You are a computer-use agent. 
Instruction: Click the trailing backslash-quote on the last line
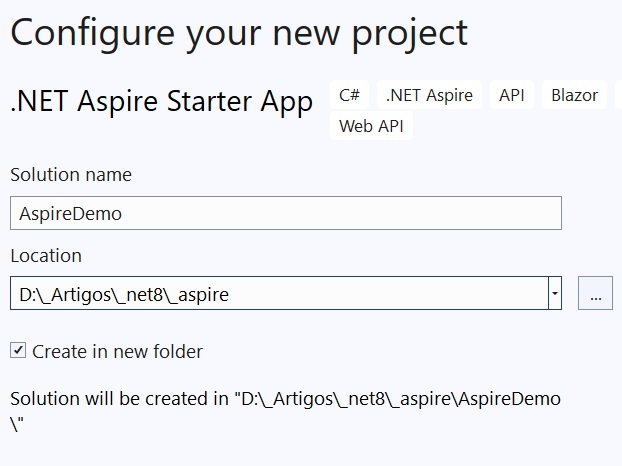[x=17, y=425]
